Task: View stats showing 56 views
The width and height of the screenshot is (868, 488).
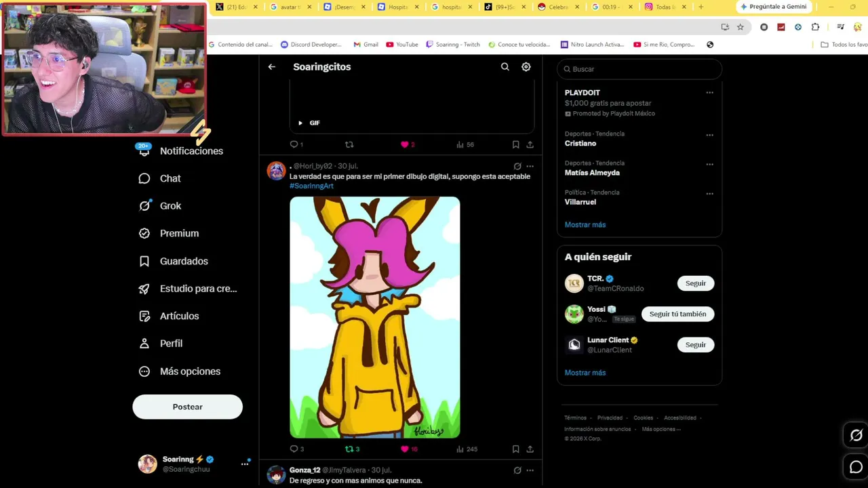Action: tap(465, 144)
